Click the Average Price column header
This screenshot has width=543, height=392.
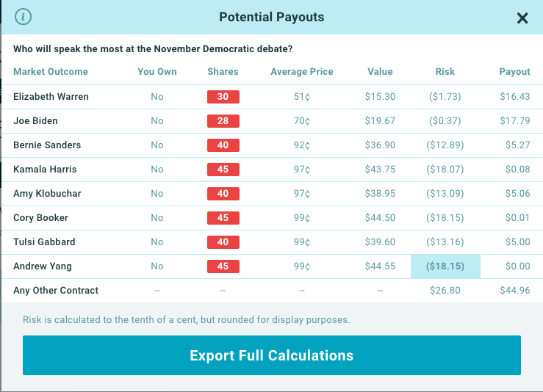click(302, 72)
